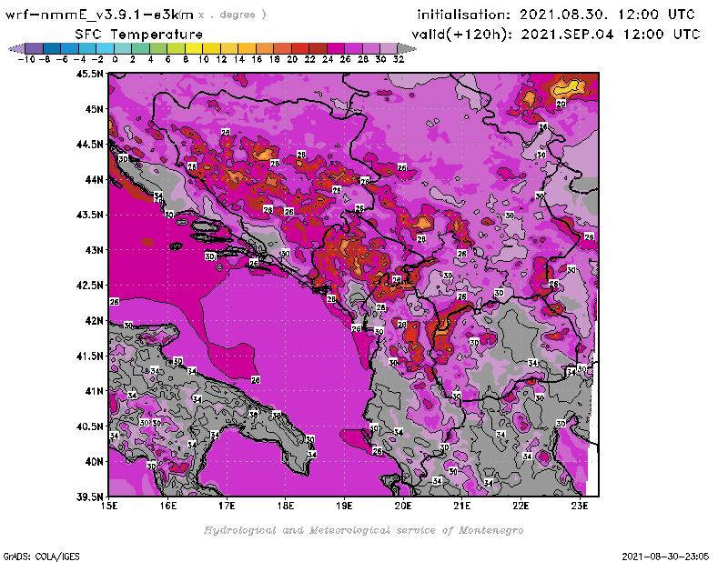Click the gray arrow swatch above 32

coord(407,48)
